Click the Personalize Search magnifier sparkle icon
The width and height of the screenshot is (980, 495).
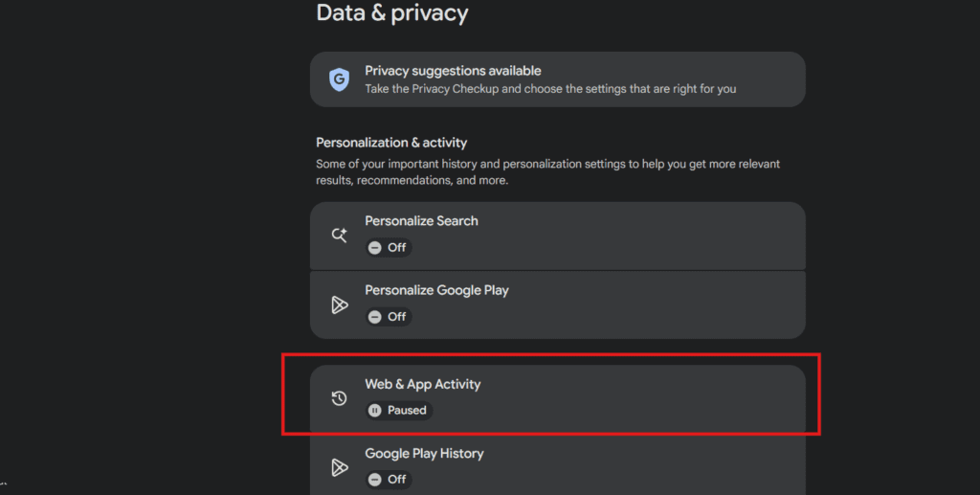(340, 235)
